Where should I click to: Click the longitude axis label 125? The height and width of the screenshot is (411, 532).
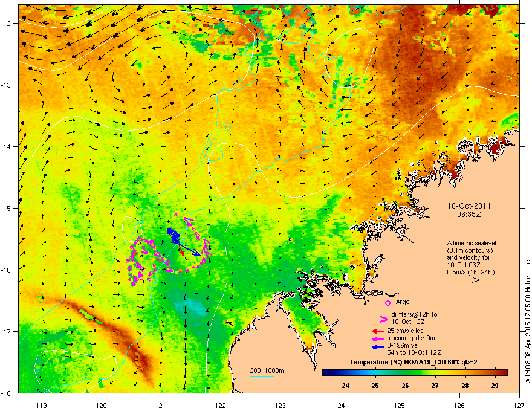click(400, 405)
